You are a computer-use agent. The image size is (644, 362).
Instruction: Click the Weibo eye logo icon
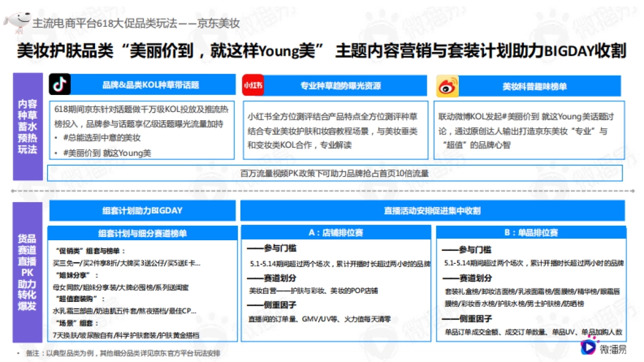click(x=448, y=85)
